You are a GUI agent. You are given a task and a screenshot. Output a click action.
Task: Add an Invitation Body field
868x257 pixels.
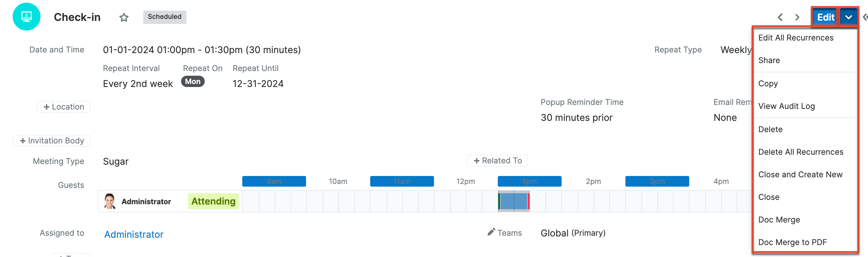pyautogui.click(x=52, y=140)
